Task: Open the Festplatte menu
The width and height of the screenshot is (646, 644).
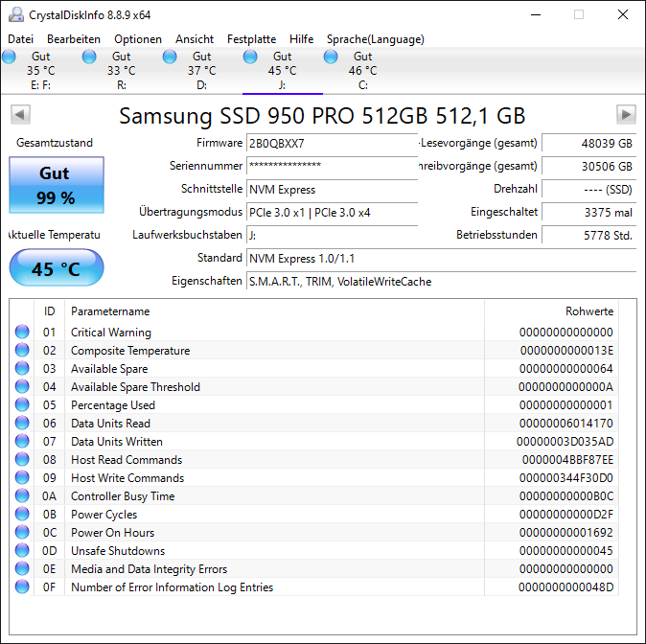Action: coord(252,39)
